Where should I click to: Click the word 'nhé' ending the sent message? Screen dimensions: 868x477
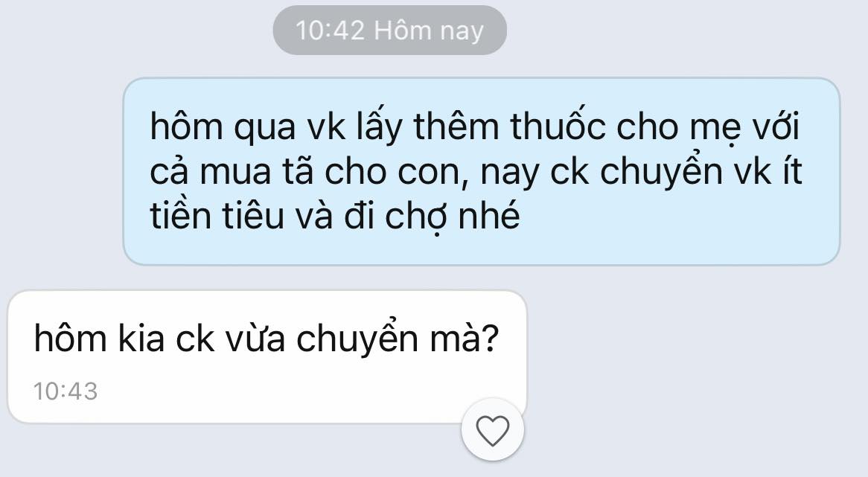pyautogui.click(x=489, y=215)
